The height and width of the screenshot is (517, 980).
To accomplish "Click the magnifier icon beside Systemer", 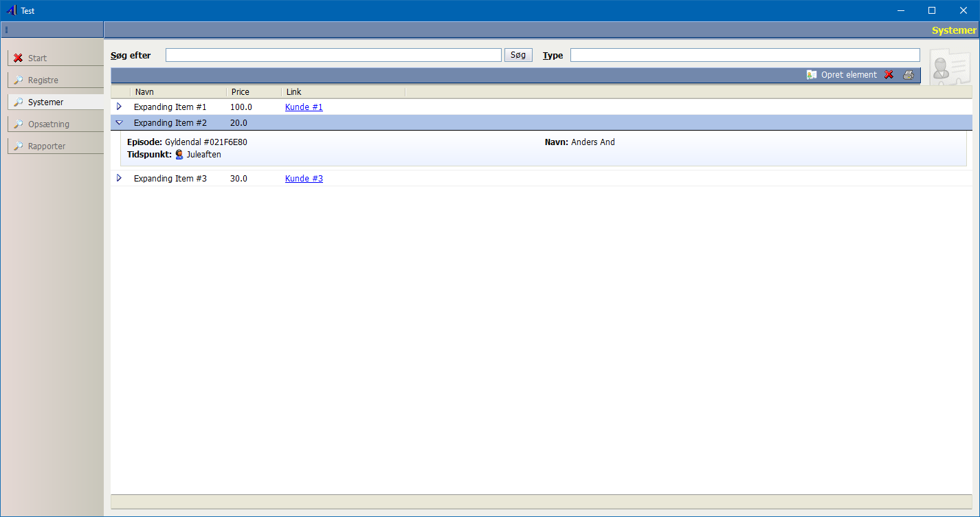I will tap(19, 102).
